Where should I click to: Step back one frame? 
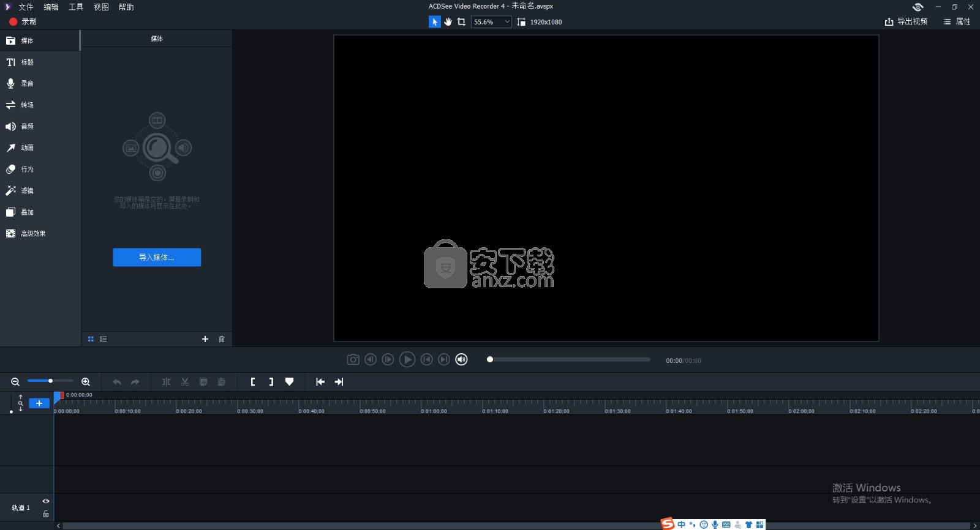(x=371, y=360)
